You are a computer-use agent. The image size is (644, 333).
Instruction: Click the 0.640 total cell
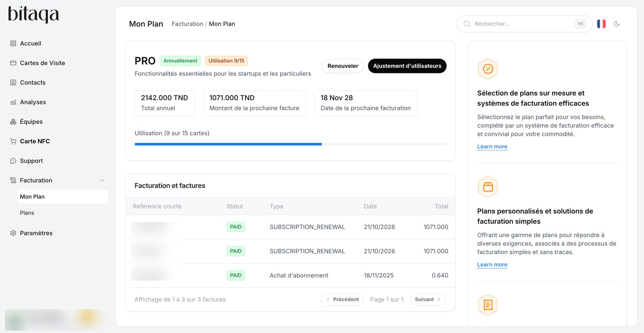click(440, 275)
